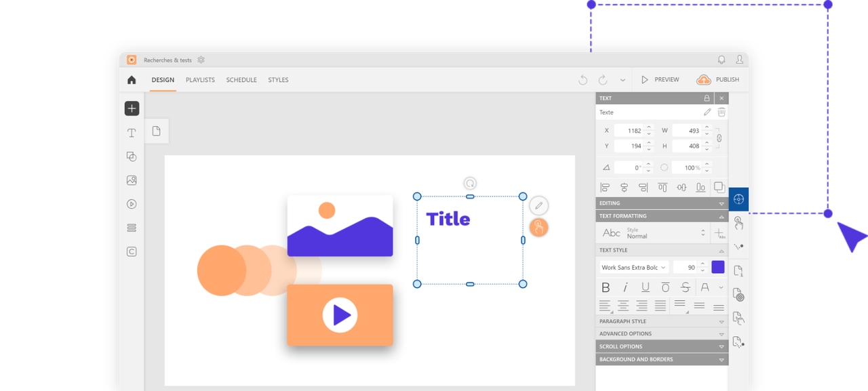Screen dimensions: 868x391
Task: Toggle underline formatting
Action: click(x=646, y=287)
